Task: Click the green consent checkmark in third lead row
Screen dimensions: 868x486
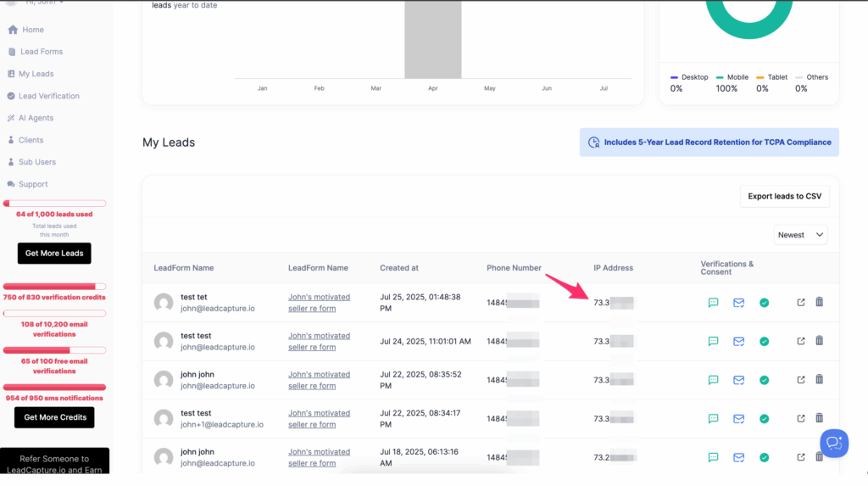Action: (x=764, y=380)
